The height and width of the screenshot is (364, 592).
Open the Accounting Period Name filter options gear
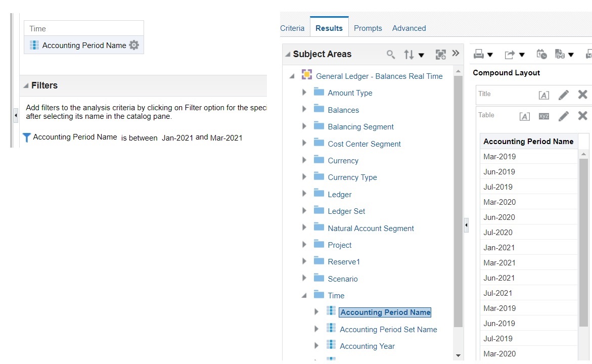click(133, 45)
